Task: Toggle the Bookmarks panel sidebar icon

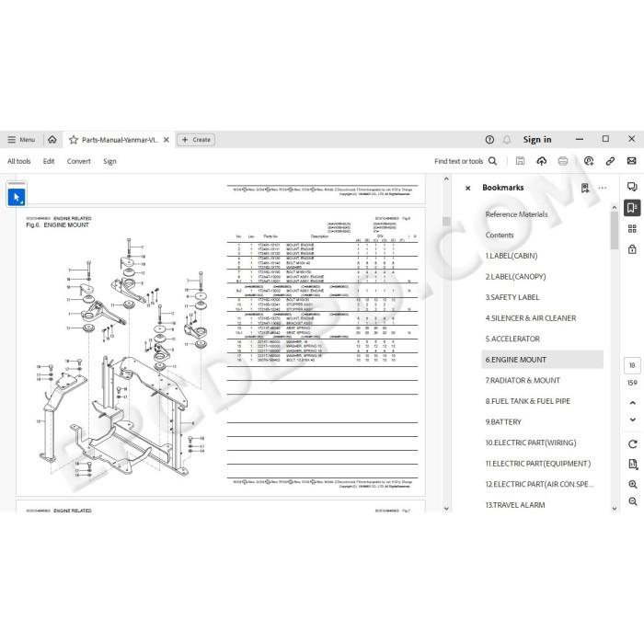Action: tap(632, 208)
